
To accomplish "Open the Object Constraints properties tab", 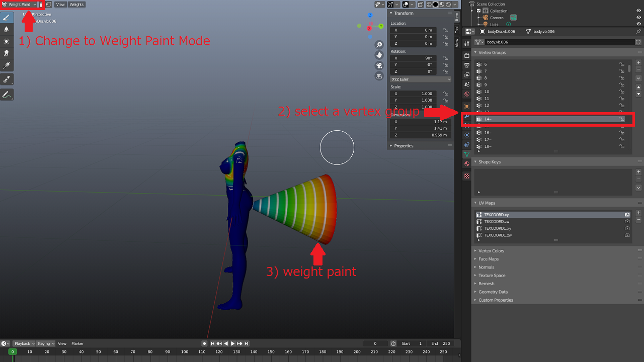I will (x=467, y=144).
